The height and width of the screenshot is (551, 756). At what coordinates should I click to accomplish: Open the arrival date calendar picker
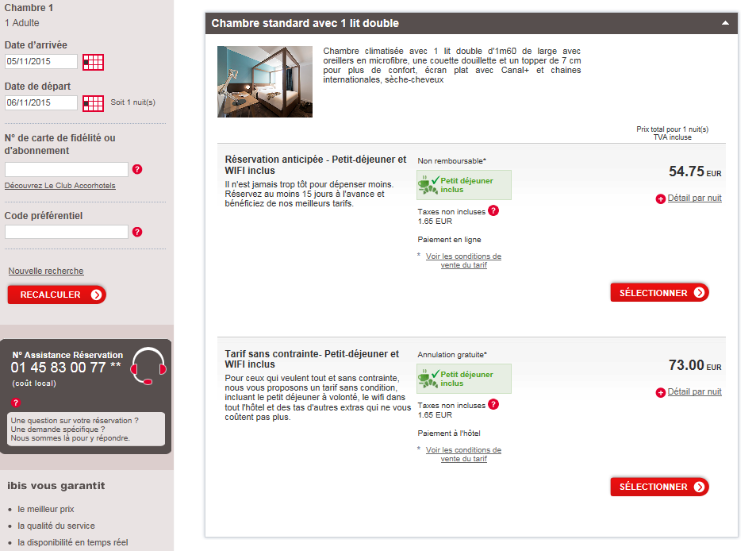click(x=93, y=62)
